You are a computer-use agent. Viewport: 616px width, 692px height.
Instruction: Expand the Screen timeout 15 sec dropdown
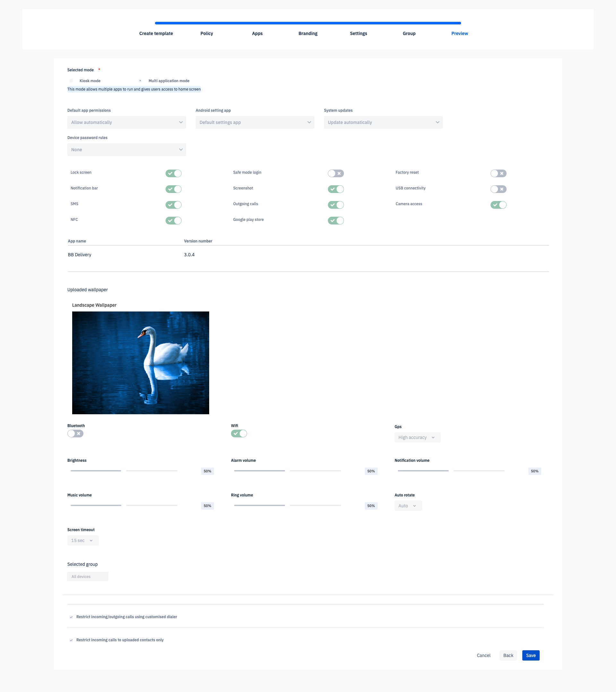(x=82, y=540)
